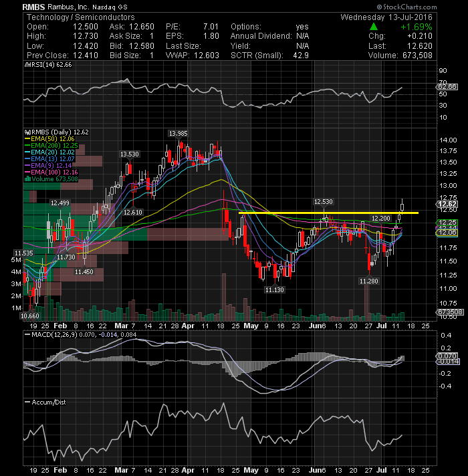This screenshot has height=476, width=468.
Task: Click the Low value 12.420
Action: pos(86,46)
